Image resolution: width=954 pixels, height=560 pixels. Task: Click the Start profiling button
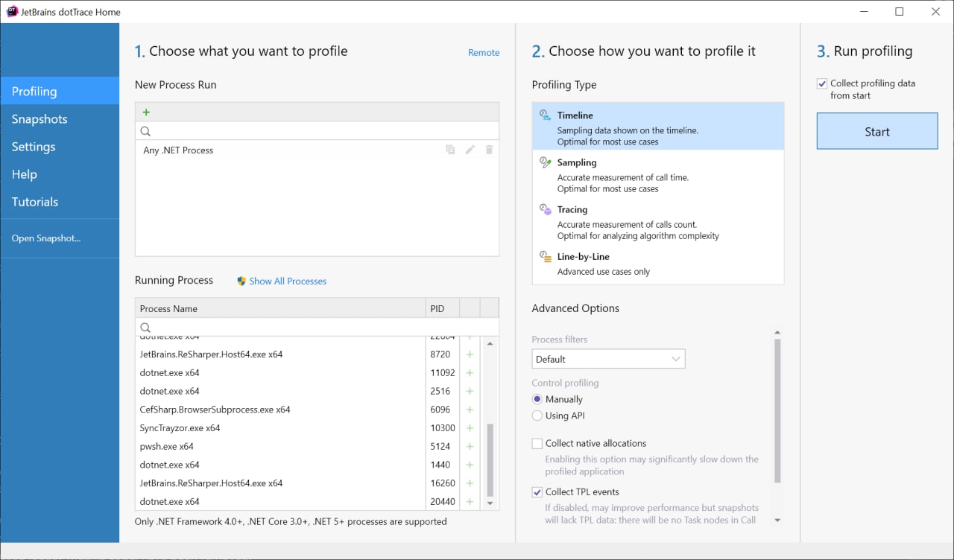click(x=877, y=131)
